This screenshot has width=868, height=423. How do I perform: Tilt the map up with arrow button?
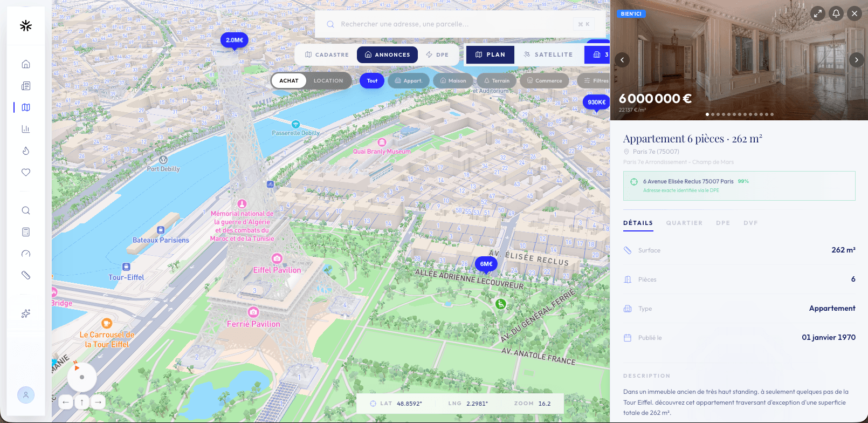(82, 402)
